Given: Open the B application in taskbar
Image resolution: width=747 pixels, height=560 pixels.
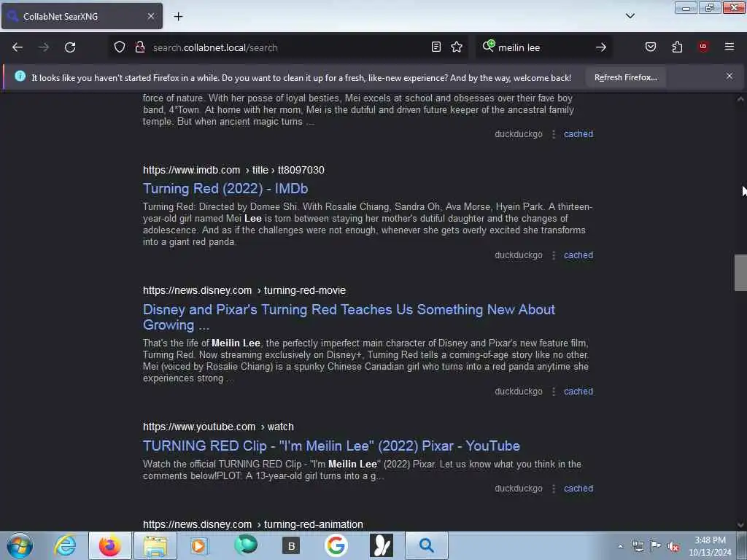Looking at the screenshot, I should point(290,545).
